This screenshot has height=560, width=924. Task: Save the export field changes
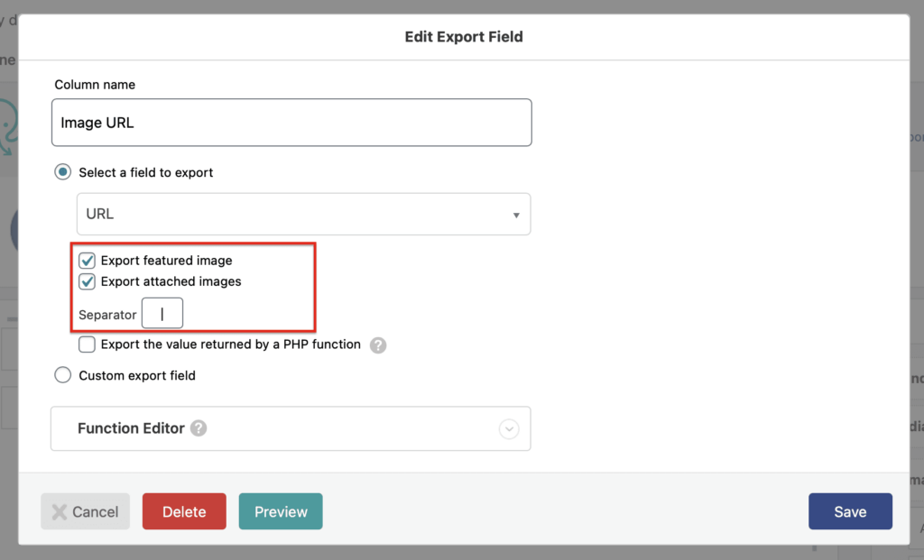(x=850, y=511)
